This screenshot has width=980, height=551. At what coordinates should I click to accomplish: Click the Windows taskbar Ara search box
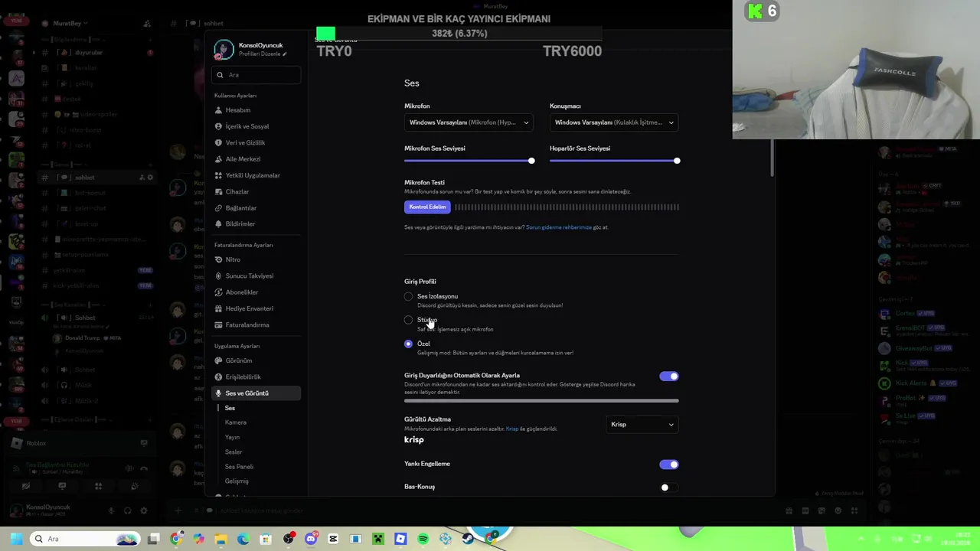pos(85,539)
